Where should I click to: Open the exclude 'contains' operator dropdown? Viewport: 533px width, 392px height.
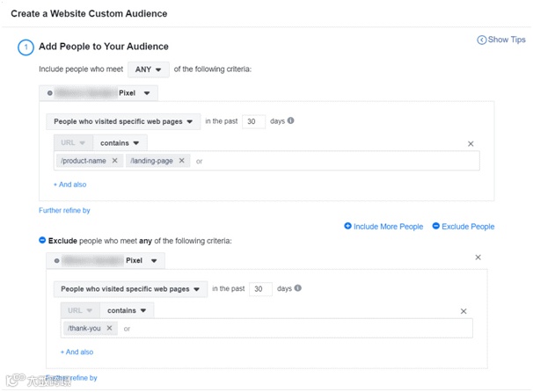[129, 310]
